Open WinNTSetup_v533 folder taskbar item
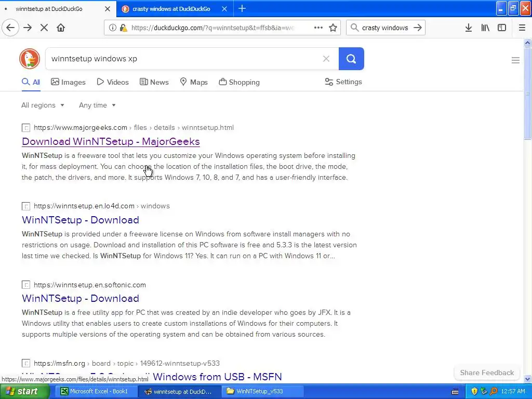This screenshot has width=532, height=399. point(263,391)
